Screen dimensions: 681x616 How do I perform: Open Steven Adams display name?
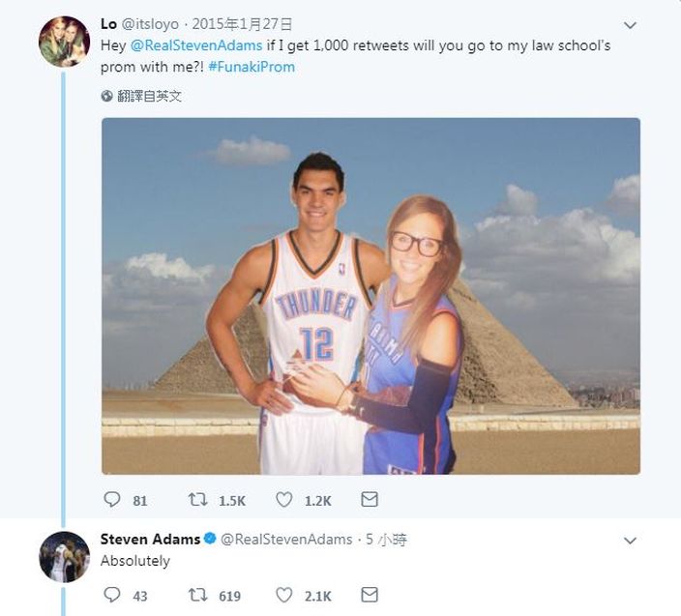pyautogui.click(x=150, y=540)
